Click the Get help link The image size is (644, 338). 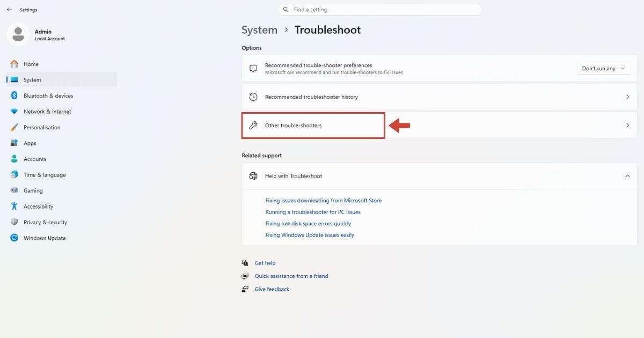click(265, 263)
